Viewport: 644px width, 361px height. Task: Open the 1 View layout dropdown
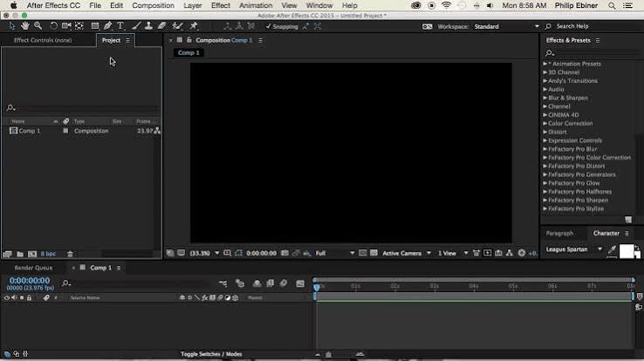[x=453, y=253]
